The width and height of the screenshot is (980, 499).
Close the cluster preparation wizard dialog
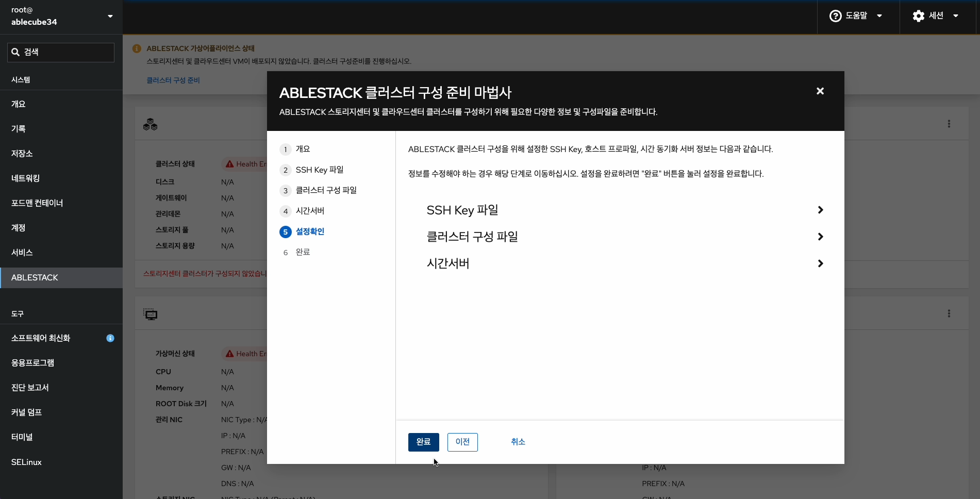click(820, 91)
